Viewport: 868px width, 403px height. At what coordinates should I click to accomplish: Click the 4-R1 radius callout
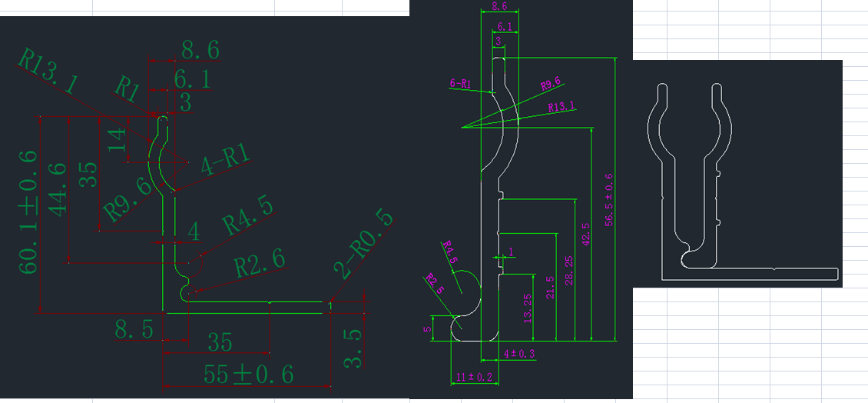[x=225, y=161]
